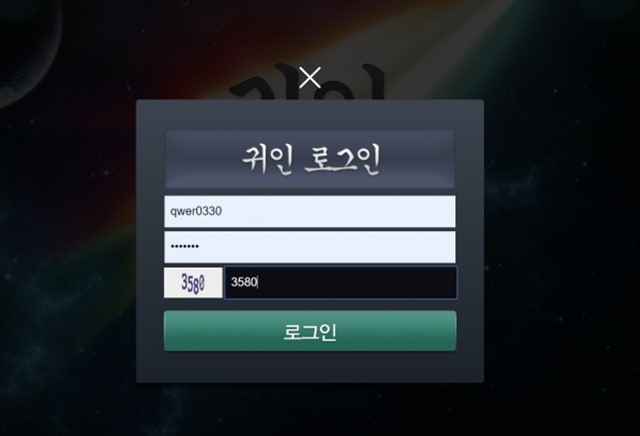
Task: Click dialog margin below the 로그인 button
Action: [x=310, y=366]
